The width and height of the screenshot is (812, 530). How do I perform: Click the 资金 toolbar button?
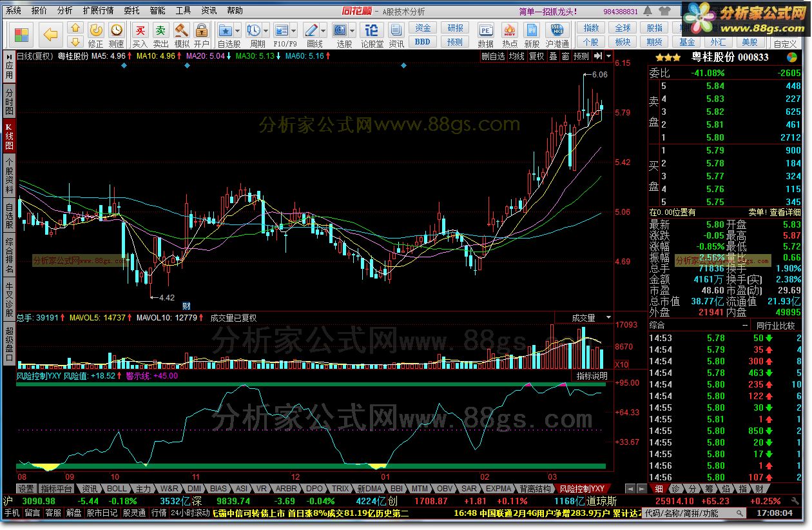pos(423,28)
